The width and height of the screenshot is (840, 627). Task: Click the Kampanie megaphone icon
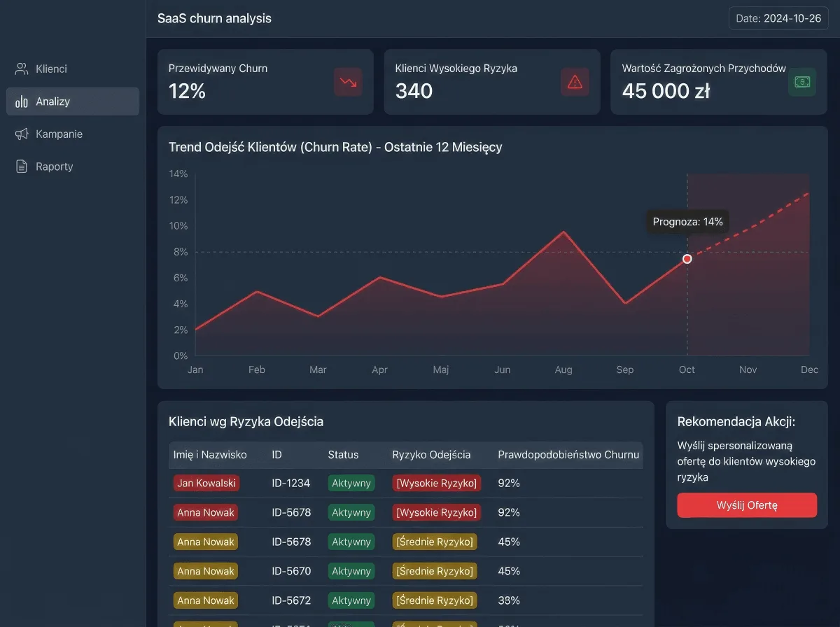tap(22, 134)
